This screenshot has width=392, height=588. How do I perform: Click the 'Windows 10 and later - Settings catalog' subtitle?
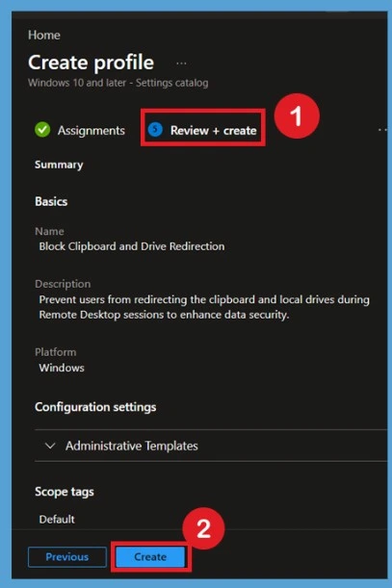tap(118, 83)
